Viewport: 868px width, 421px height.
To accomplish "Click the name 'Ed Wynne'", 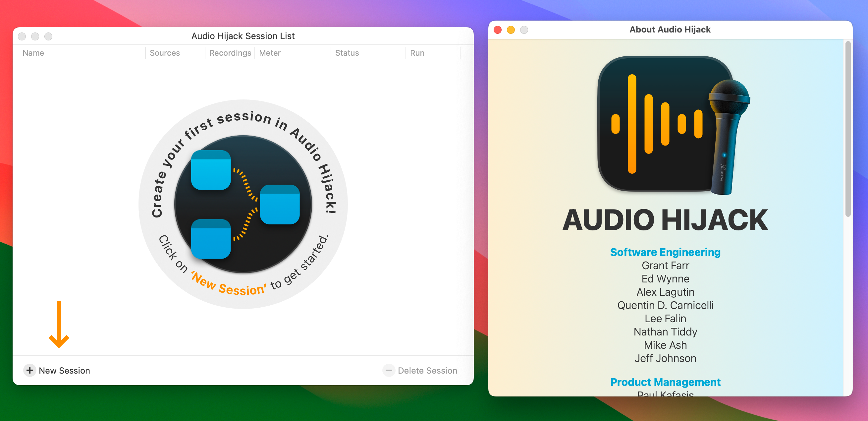I will pyautogui.click(x=665, y=278).
